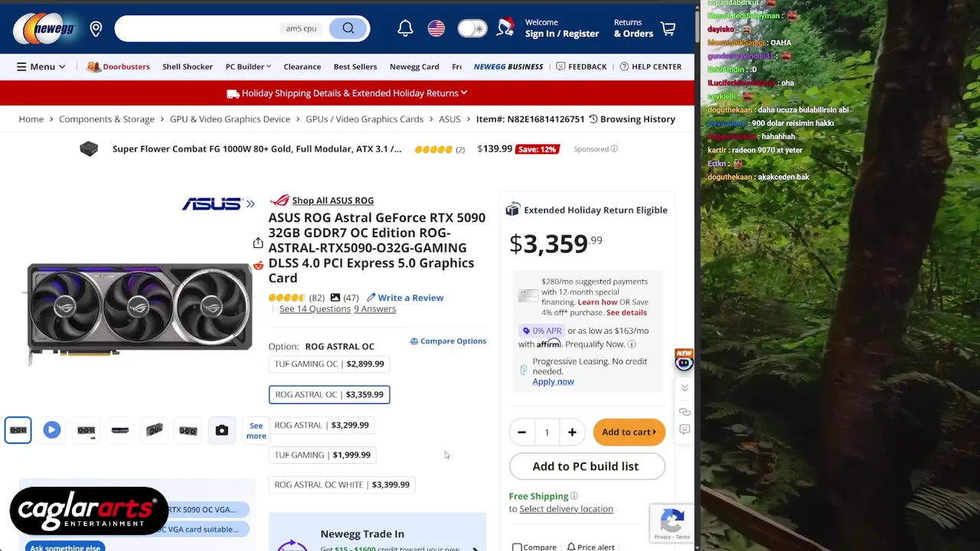
Task: Increase quantity with plus button
Action: pyautogui.click(x=572, y=432)
